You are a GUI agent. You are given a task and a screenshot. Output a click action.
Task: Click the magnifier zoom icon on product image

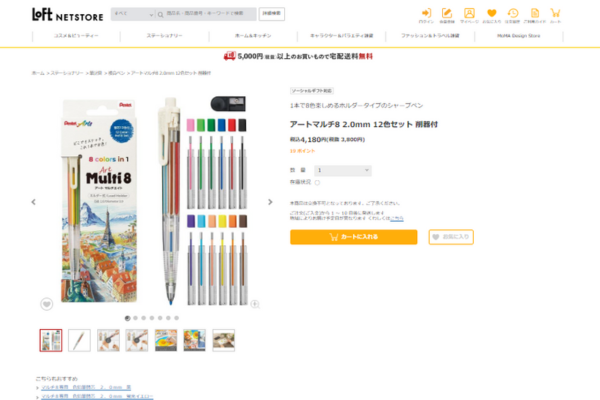pos(255,304)
